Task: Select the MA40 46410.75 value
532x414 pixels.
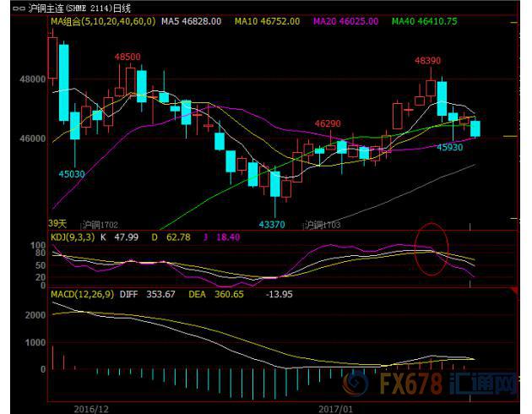Action: (x=425, y=21)
